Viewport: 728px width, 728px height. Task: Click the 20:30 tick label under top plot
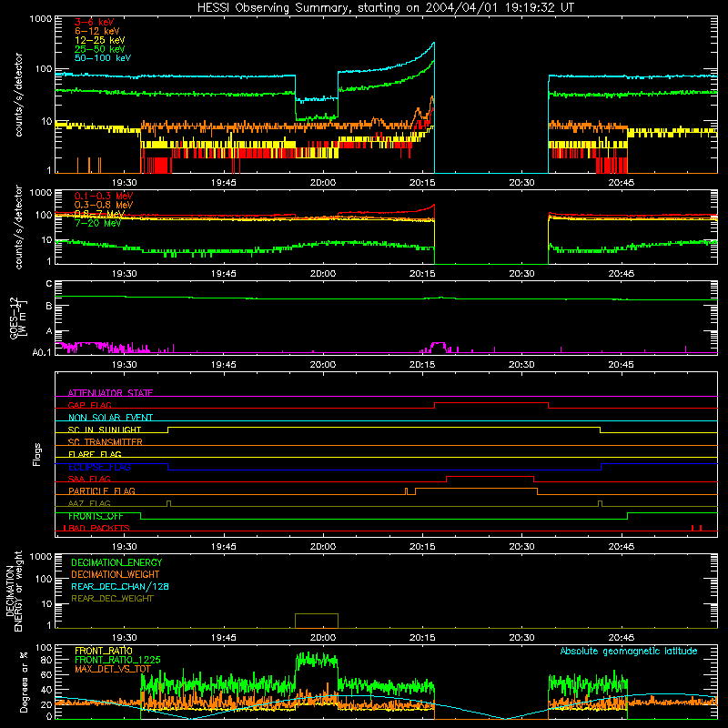(521, 183)
